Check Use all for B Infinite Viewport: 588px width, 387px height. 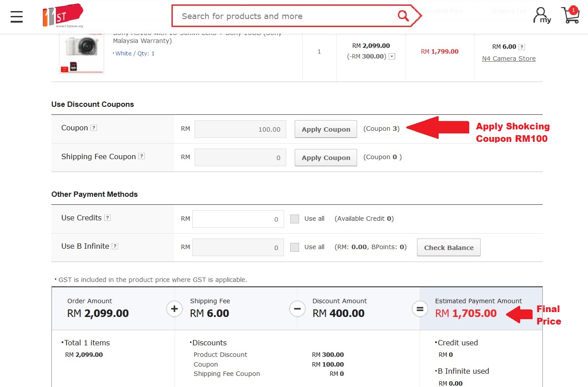point(295,247)
